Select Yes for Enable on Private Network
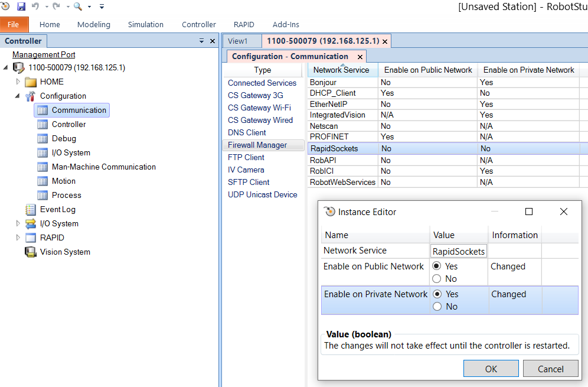The width and height of the screenshot is (588, 387). point(437,294)
